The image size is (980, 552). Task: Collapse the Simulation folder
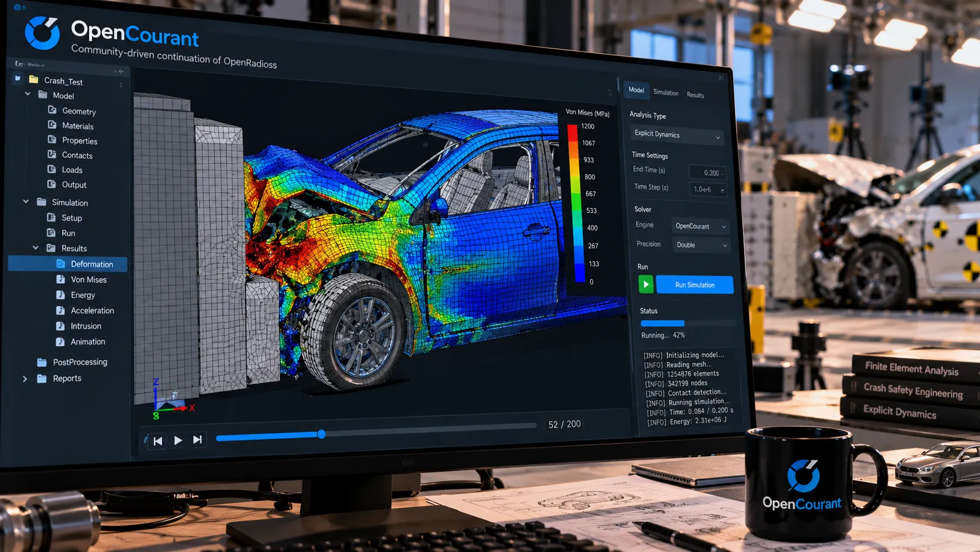(x=26, y=201)
